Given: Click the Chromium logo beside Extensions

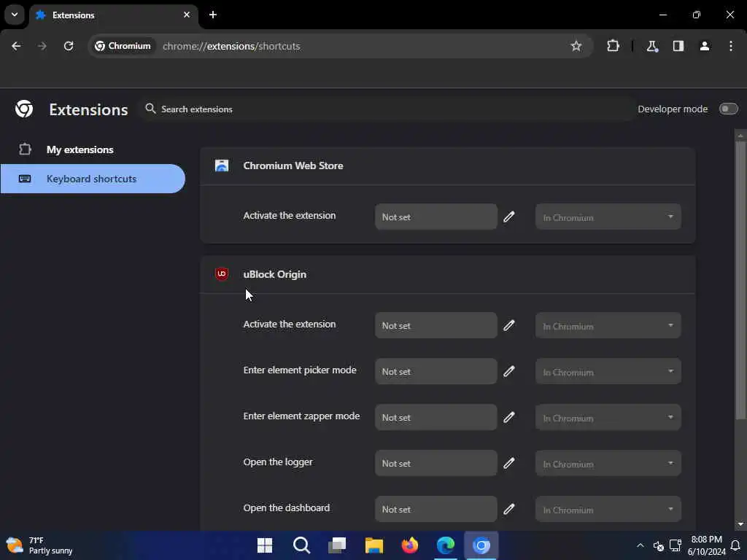Looking at the screenshot, I should click(x=24, y=109).
